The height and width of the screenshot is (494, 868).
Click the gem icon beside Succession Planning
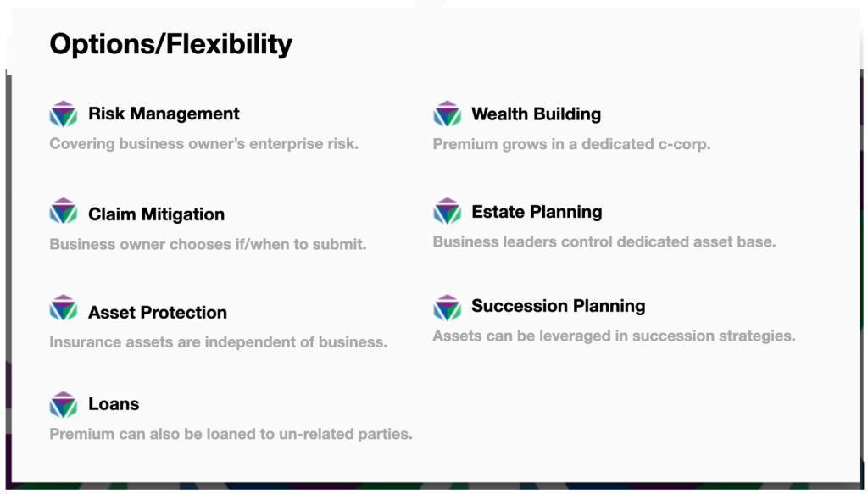point(448,308)
